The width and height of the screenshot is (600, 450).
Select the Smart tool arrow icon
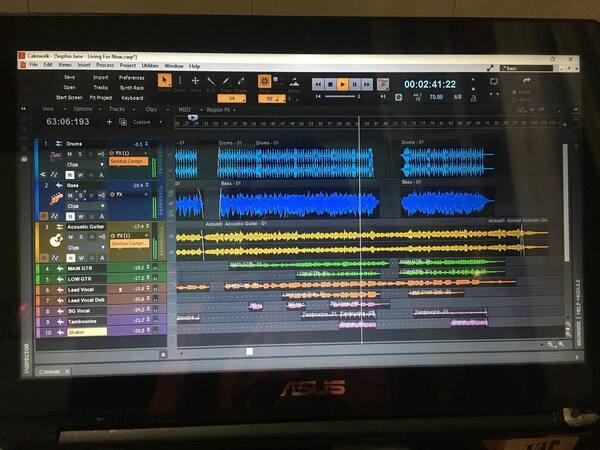point(165,81)
